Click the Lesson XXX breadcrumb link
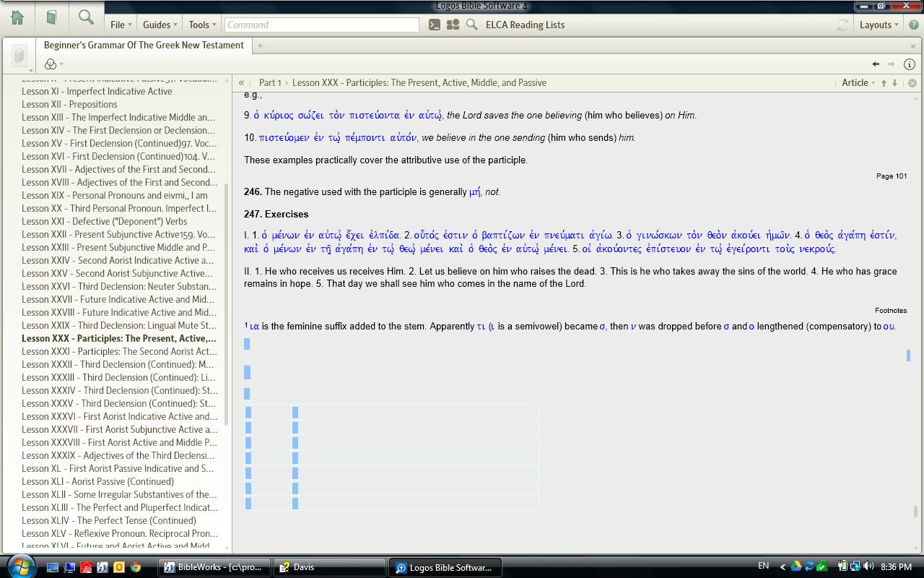 click(419, 83)
